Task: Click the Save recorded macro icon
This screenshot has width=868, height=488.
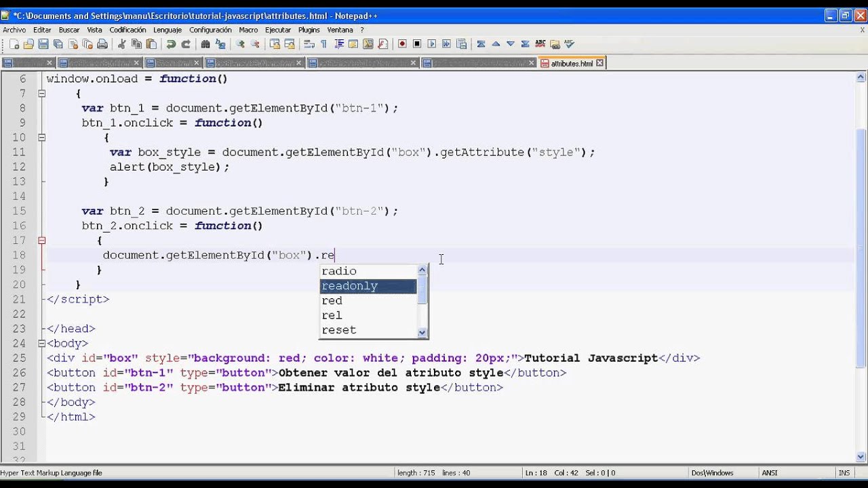Action: click(461, 44)
